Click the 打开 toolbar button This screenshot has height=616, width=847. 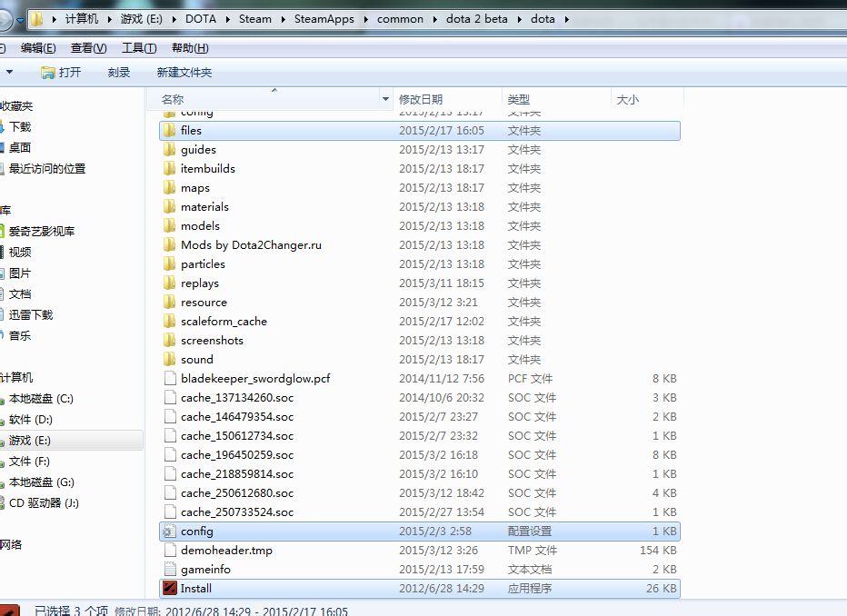61,73
